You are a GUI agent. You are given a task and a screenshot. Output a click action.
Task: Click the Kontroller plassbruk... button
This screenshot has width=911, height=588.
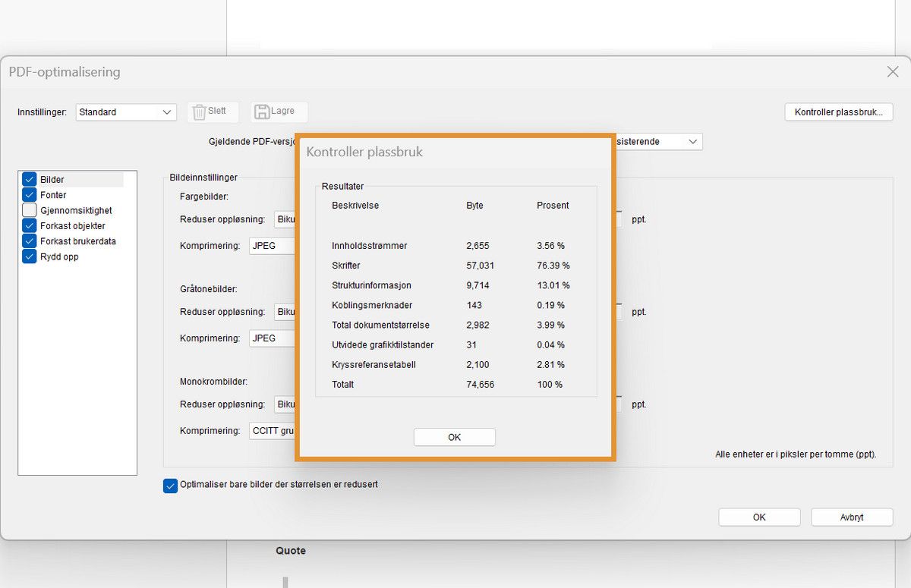838,112
